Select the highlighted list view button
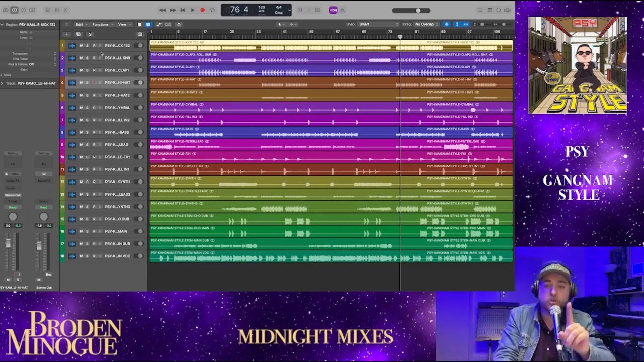The image size is (644, 362). tap(148, 24)
